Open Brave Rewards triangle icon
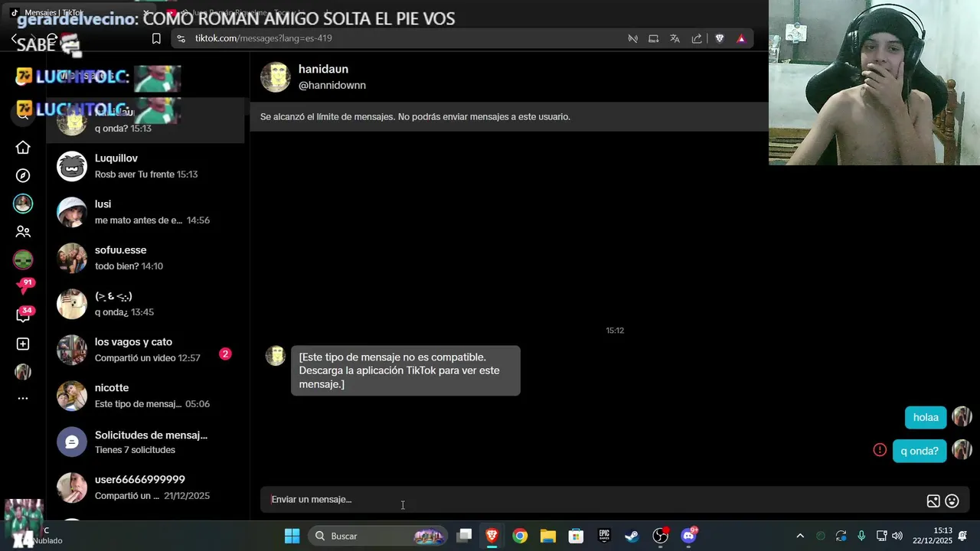Screen dimensions: 980x551 tap(741, 38)
